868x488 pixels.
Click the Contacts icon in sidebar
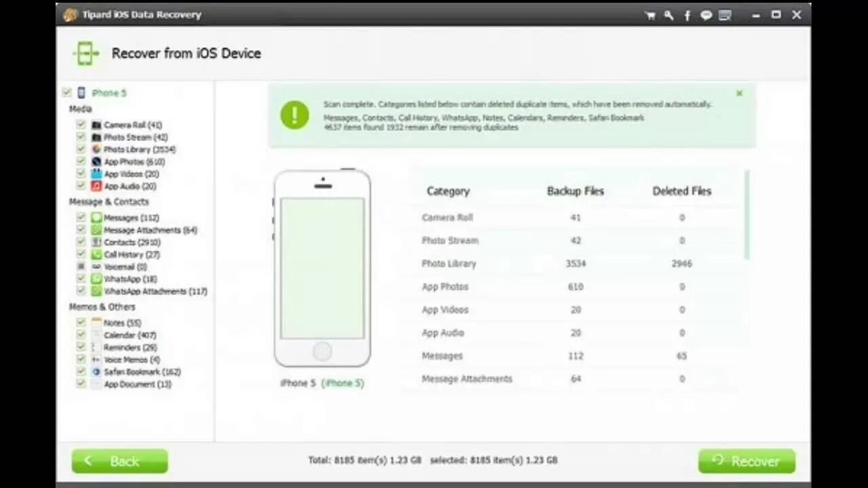click(97, 243)
